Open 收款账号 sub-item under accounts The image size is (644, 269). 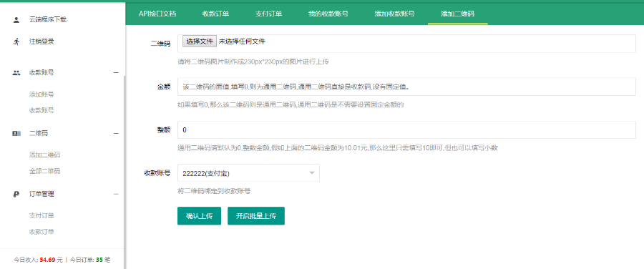pyautogui.click(x=42, y=110)
